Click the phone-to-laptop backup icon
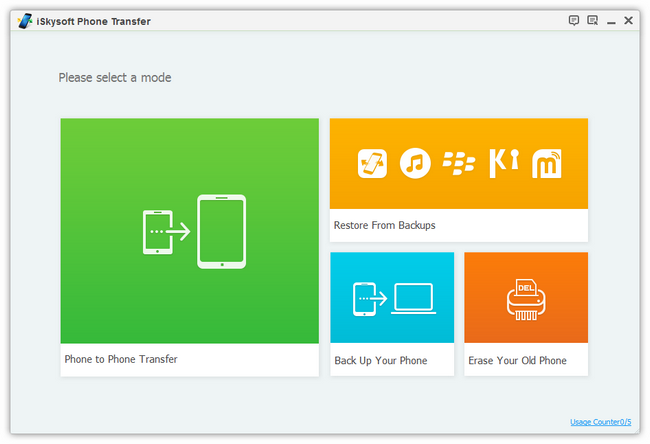This screenshot has width=650, height=444. tap(394, 299)
